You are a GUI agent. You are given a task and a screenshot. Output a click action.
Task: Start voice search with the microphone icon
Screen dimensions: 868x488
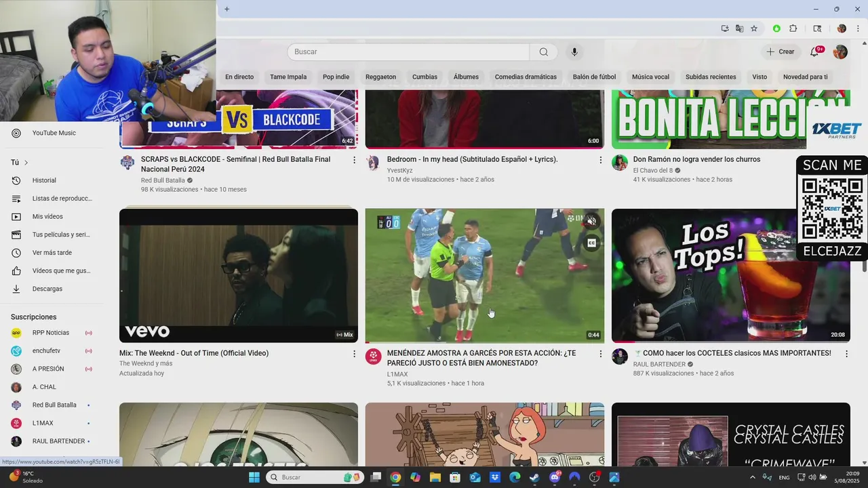[x=574, y=52]
